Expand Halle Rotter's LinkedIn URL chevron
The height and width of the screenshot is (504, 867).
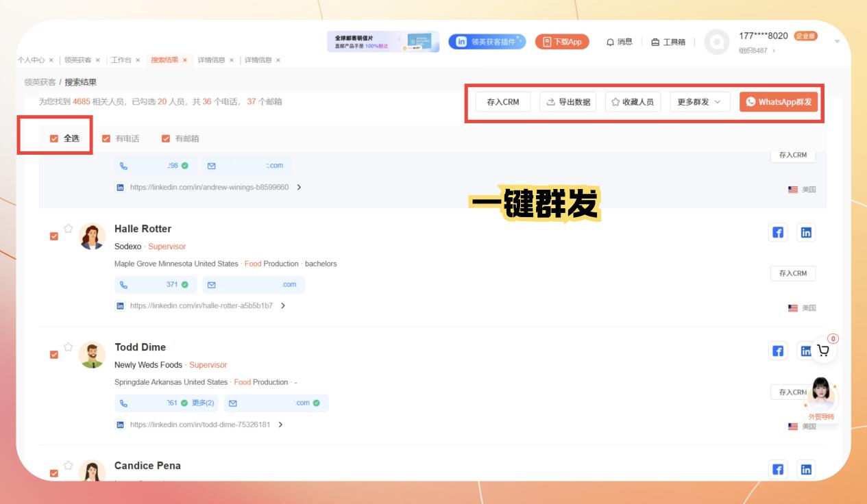[x=283, y=306]
